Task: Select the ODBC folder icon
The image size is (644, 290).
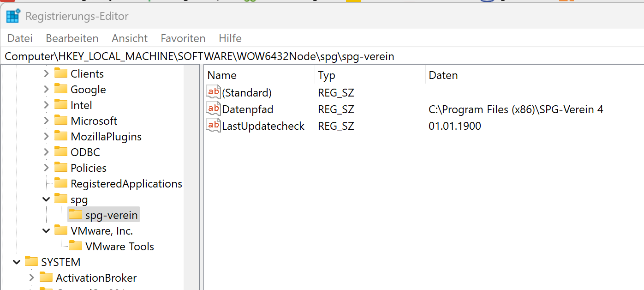Action: coord(61,152)
